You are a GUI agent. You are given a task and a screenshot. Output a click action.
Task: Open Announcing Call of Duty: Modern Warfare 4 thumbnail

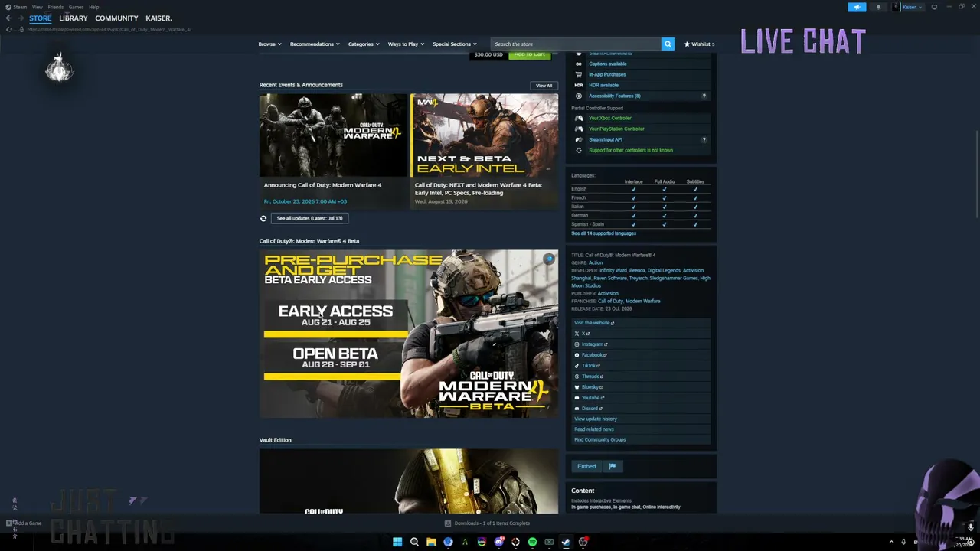333,135
